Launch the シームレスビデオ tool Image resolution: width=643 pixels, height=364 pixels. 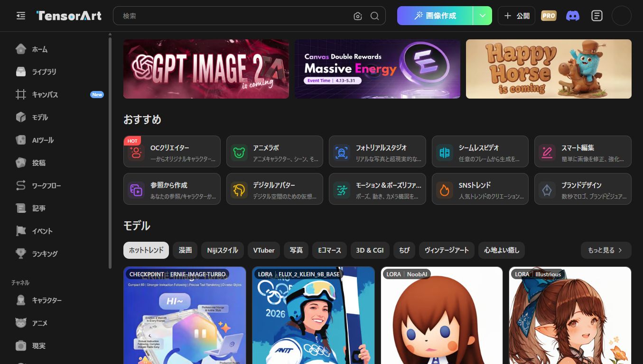pyautogui.click(x=480, y=152)
